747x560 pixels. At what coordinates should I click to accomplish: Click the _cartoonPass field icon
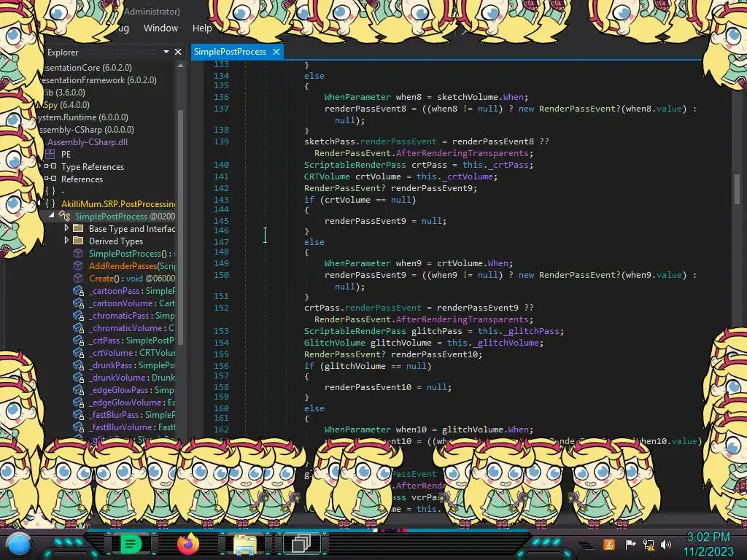coord(78,290)
